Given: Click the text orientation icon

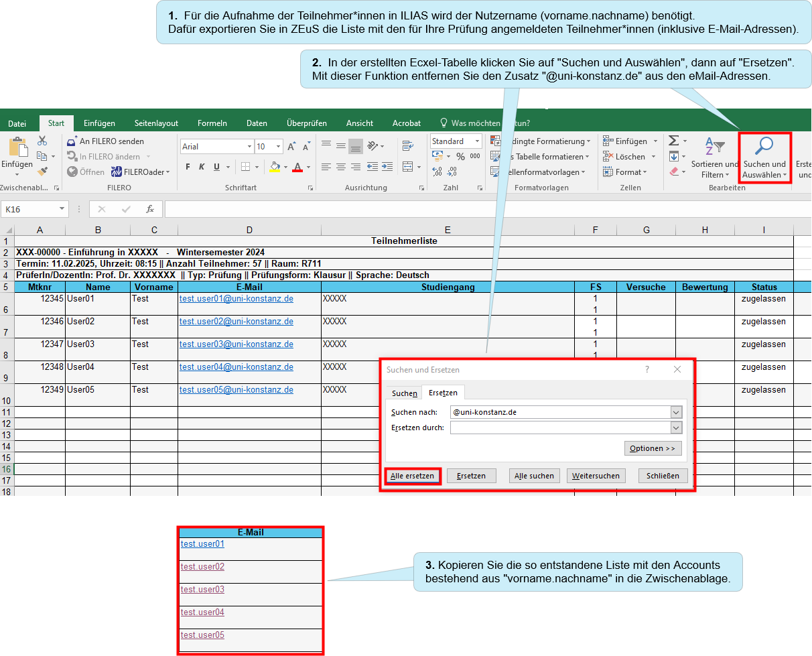Looking at the screenshot, I should point(374,145).
